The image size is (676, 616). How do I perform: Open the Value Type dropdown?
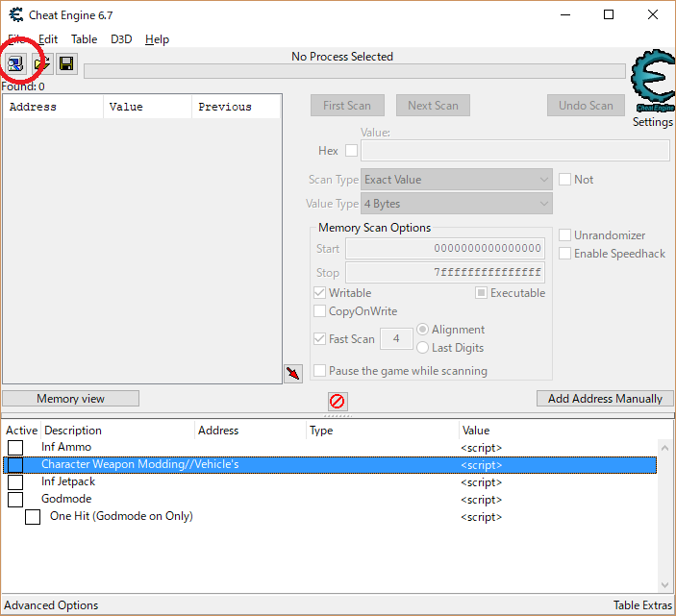click(x=457, y=204)
